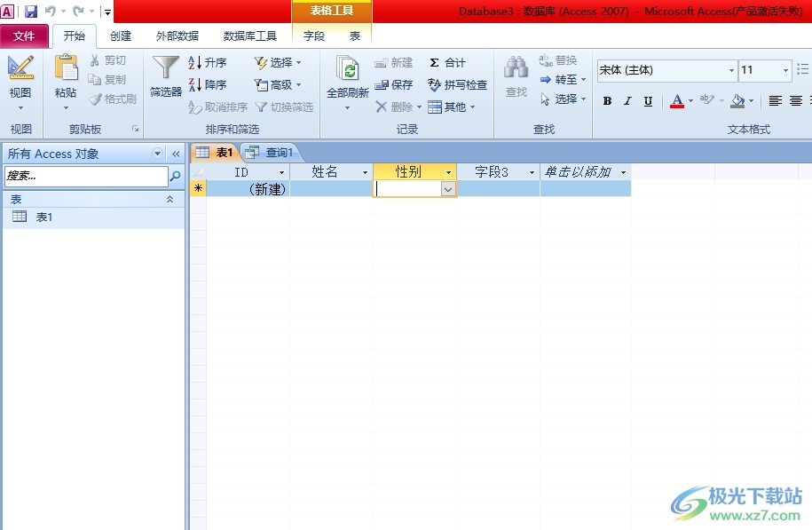Viewport: 812px width, 530px height.
Task: Remove sorting with 取消排序
Action: (217, 107)
